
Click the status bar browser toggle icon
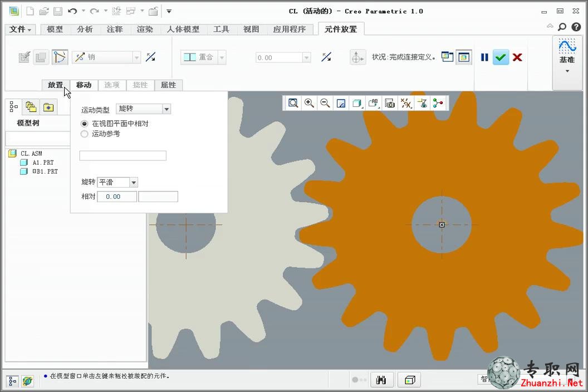point(27,381)
